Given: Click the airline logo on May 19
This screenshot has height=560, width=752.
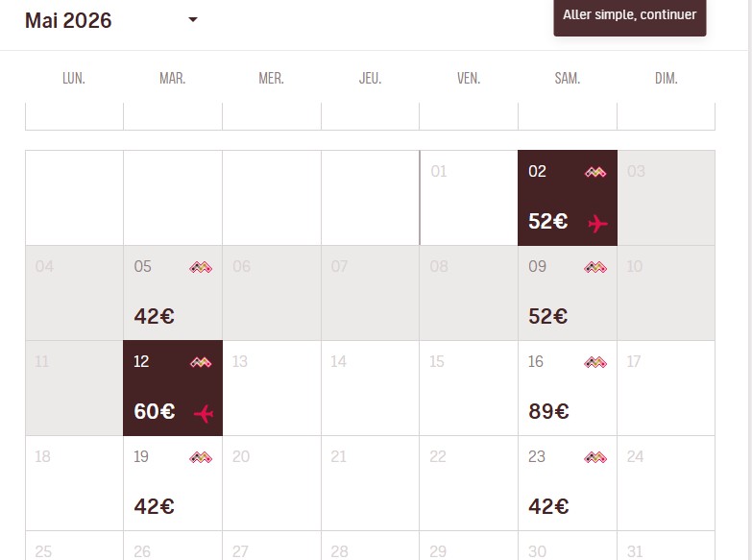Looking at the screenshot, I should 201,457.
